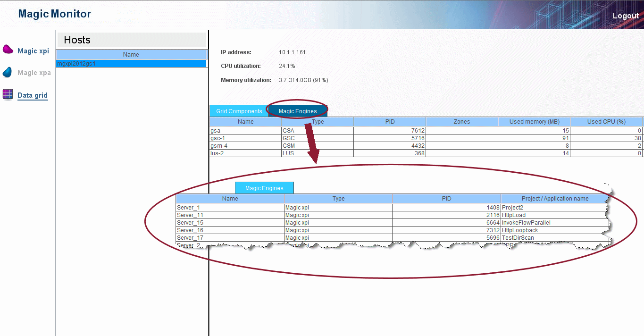Click the Project2 application name cell
This screenshot has width=644, height=336.
tap(555, 207)
